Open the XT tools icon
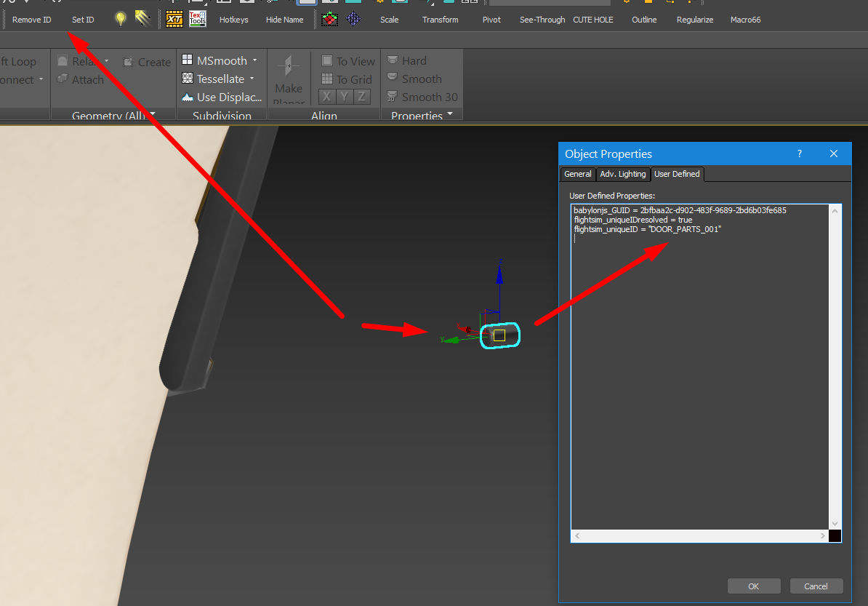Viewport: 868px width, 606px height. click(174, 20)
